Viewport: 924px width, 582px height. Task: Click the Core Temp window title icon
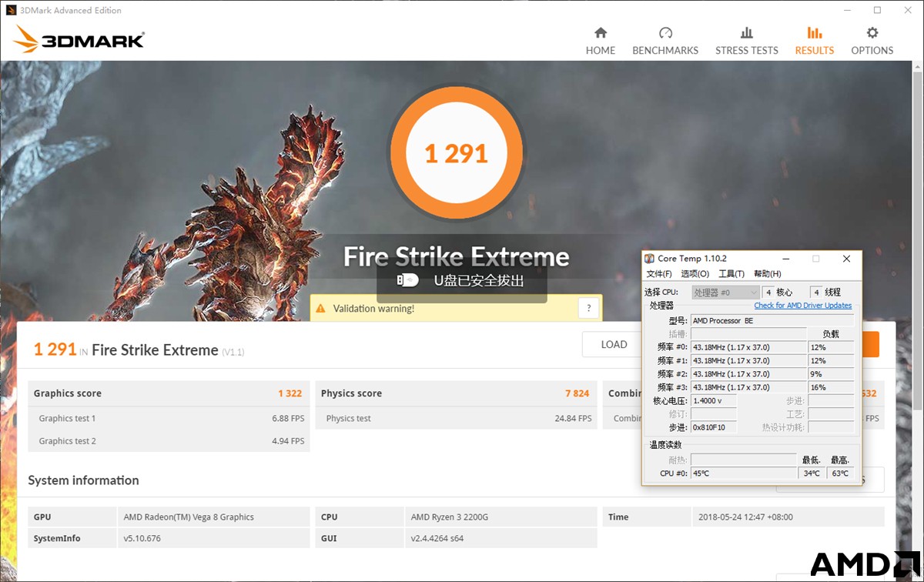click(x=650, y=259)
